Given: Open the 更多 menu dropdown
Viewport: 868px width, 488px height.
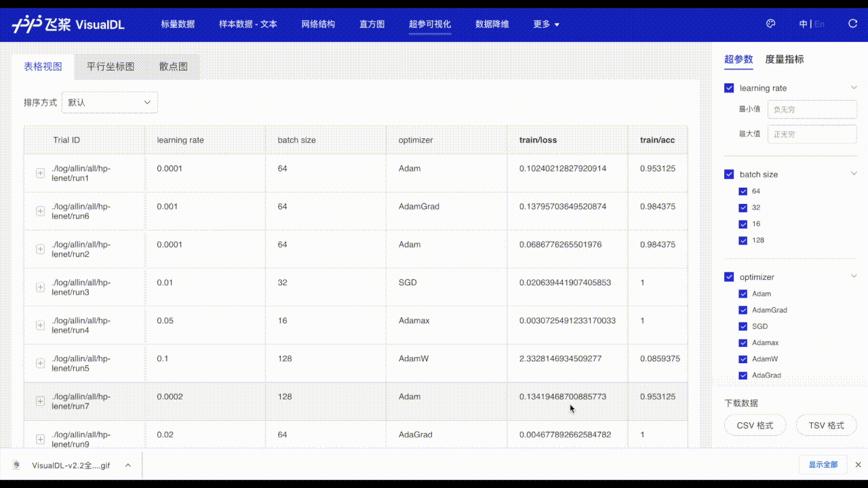Looking at the screenshot, I should click(x=546, y=24).
